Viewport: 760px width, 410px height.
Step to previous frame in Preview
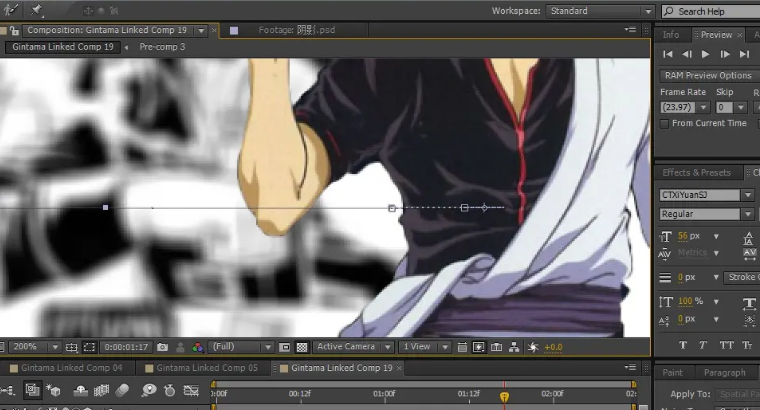click(687, 54)
